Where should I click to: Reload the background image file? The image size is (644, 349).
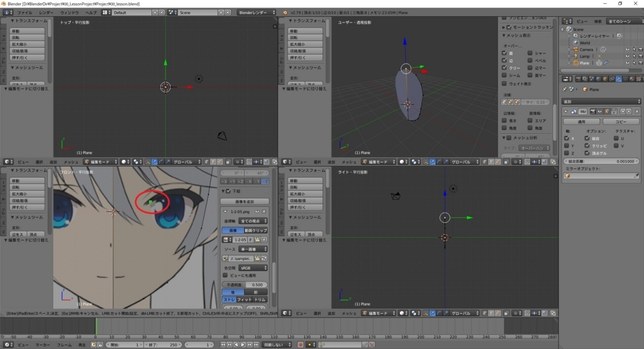point(264,258)
